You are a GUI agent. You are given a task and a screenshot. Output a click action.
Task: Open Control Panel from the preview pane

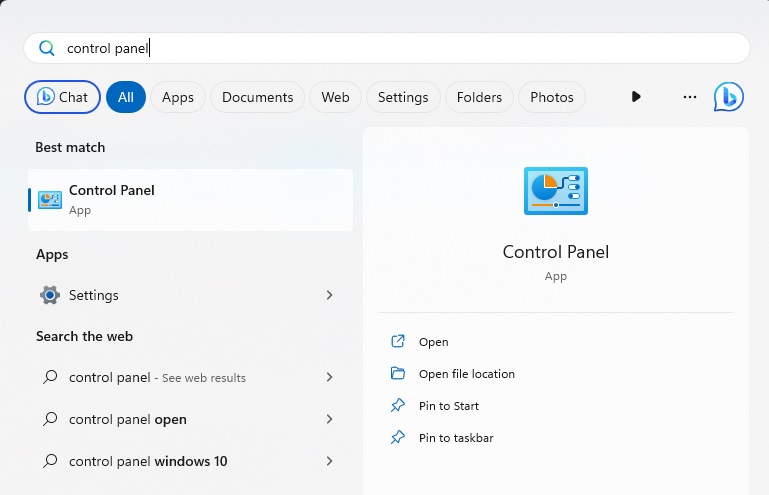coord(434,342)
